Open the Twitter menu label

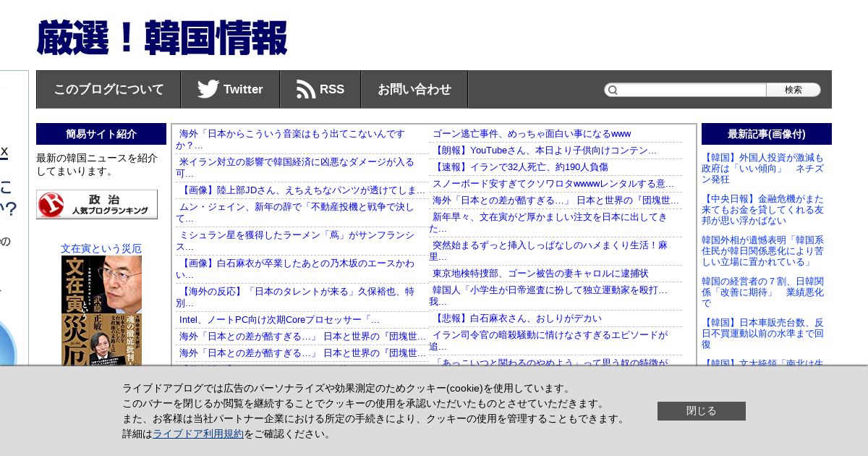243,89
